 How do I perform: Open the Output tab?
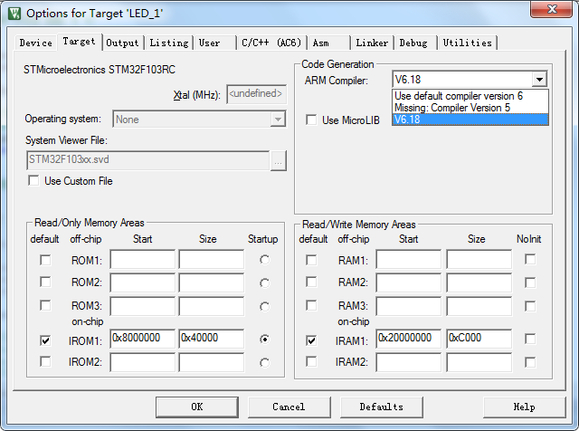[123, 43]
